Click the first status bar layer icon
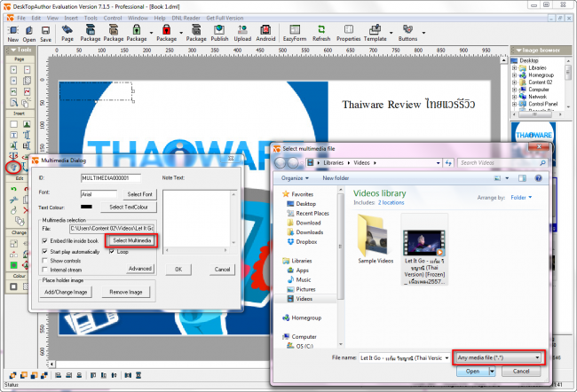This screenshot has height=392, width=577. tap(13, 375)
